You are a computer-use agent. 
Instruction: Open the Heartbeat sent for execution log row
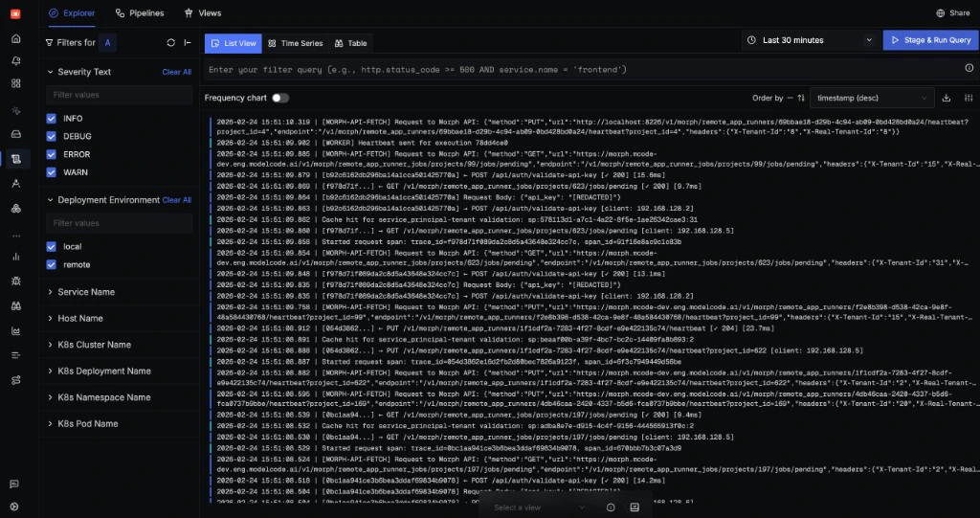point(593,143)
